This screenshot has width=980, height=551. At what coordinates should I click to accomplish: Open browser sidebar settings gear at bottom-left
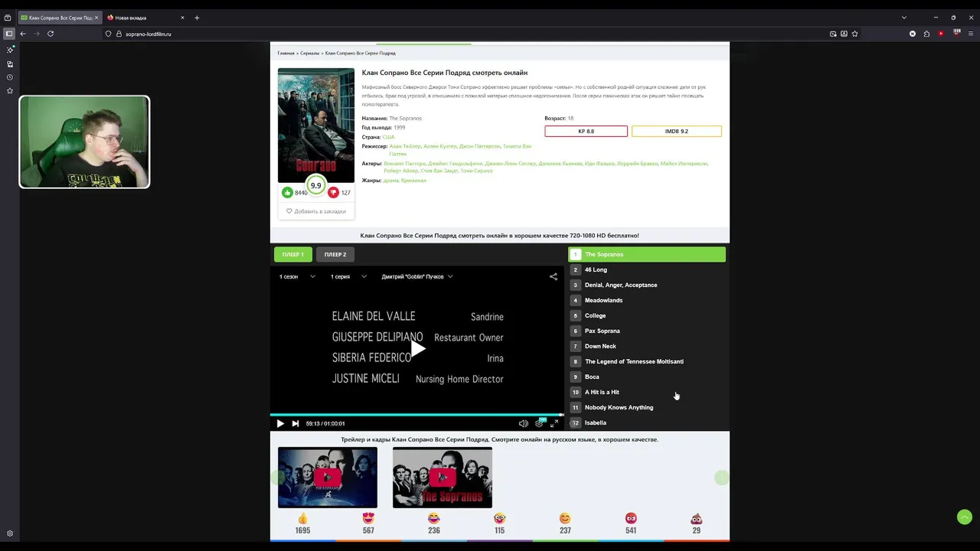10,533
